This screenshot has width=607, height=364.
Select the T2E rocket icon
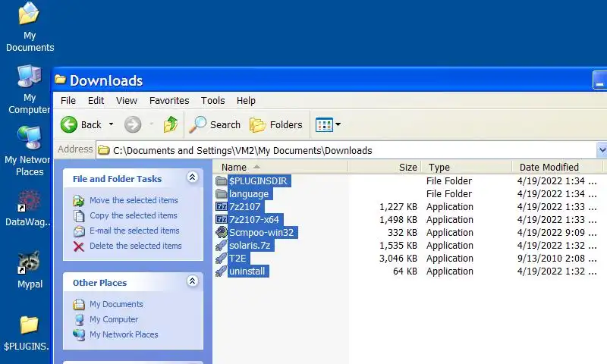221,258
